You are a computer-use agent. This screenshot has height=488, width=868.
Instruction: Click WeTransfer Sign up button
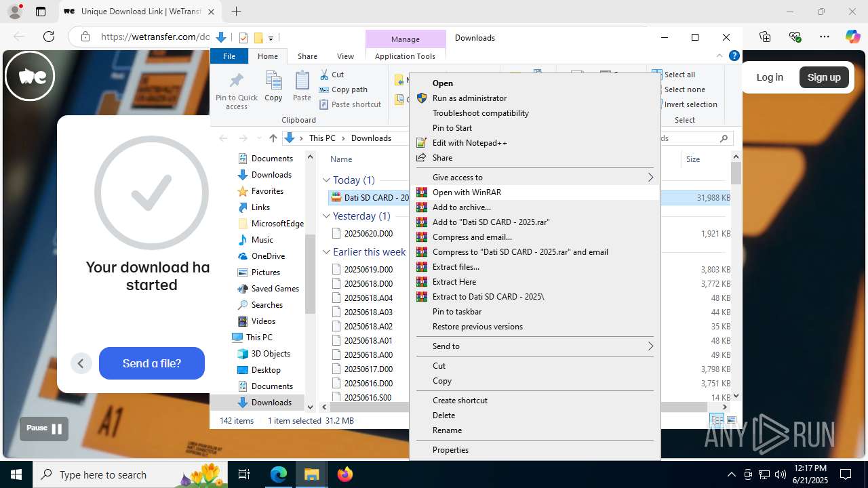(824, 77)
